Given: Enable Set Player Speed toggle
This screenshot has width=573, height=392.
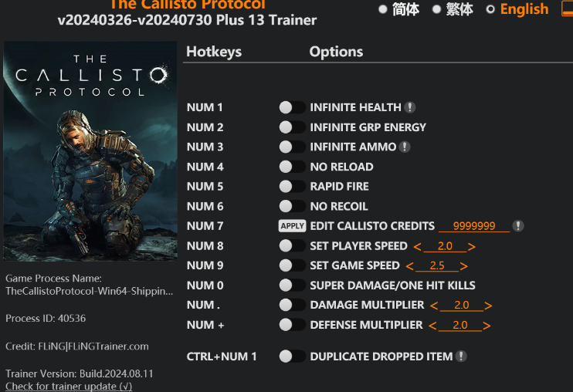Looking at the screenshot, I should [x=292, y=245].
